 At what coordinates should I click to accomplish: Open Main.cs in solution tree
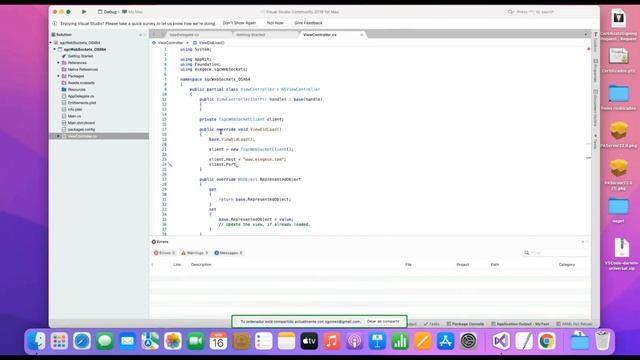pyautogui.click(x=74, y=116)
